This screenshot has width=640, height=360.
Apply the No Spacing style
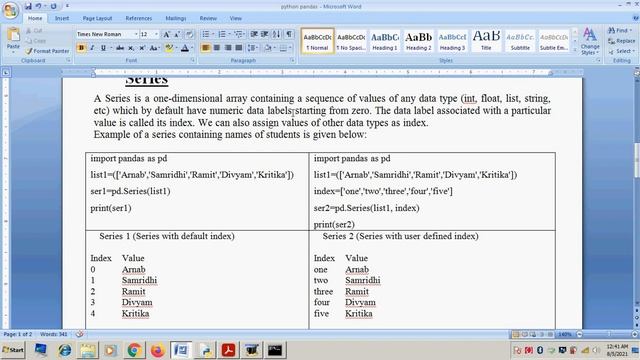pyautogui.click(x=351, y=40)
